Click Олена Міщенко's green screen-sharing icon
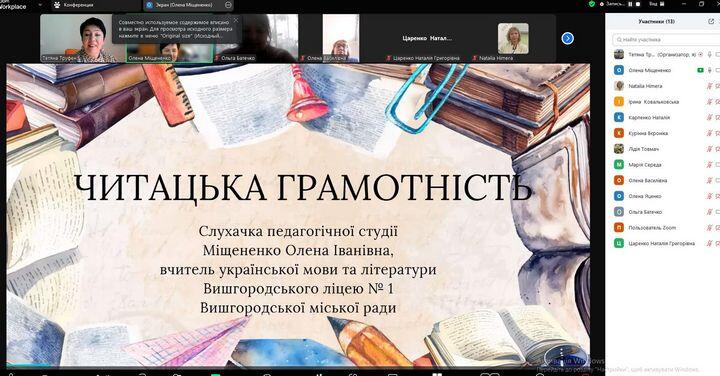720x376 pixels. point(700,70)
